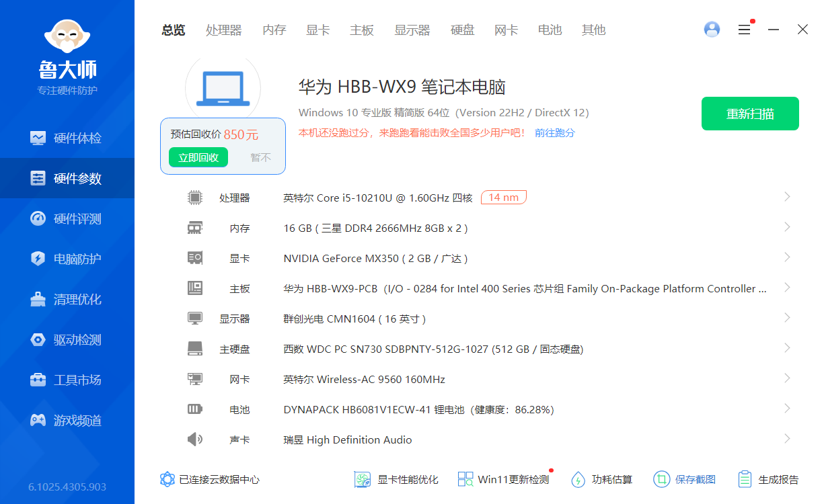The width and height of the screenshot is (824, 504).
Task: Follow the Go to Benchmark (前往跑分) link
Action: click(555, 133)
